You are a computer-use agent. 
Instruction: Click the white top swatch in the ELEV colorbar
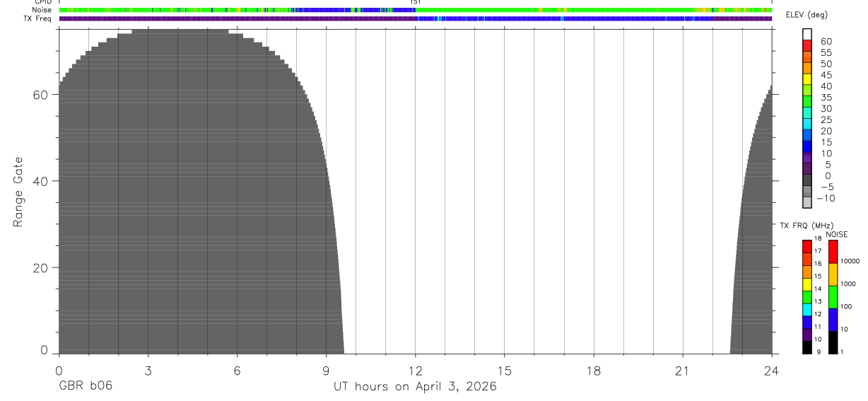point(807,34)
